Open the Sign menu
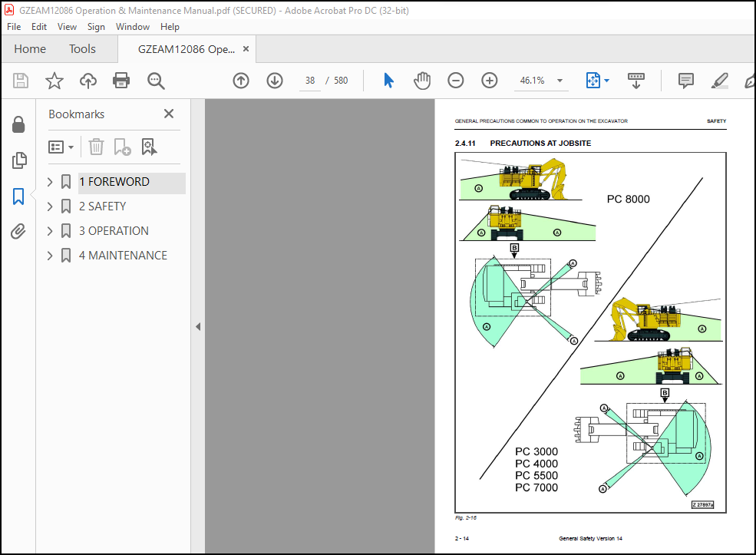756x555 pixels. pyautogui.click(x=96, y=27)
